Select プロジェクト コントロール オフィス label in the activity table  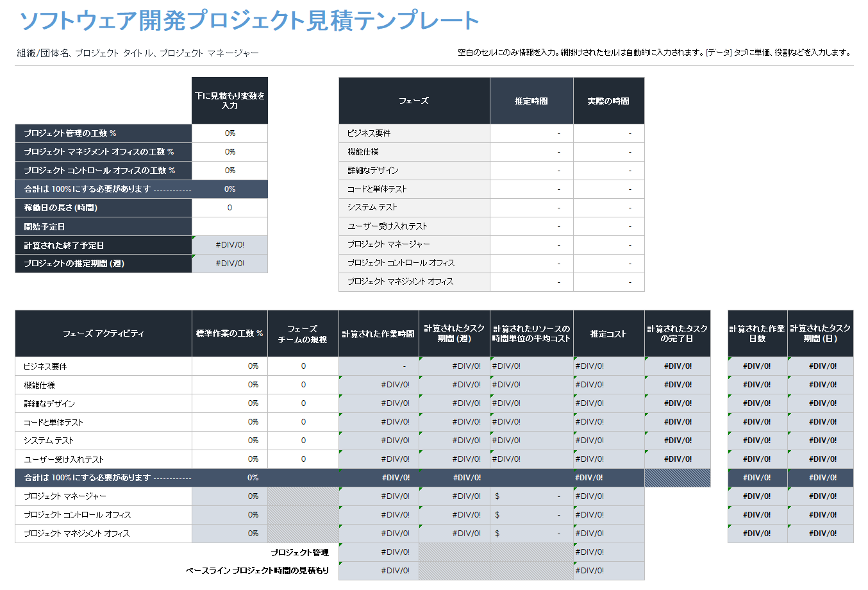[x=103, y=515]
